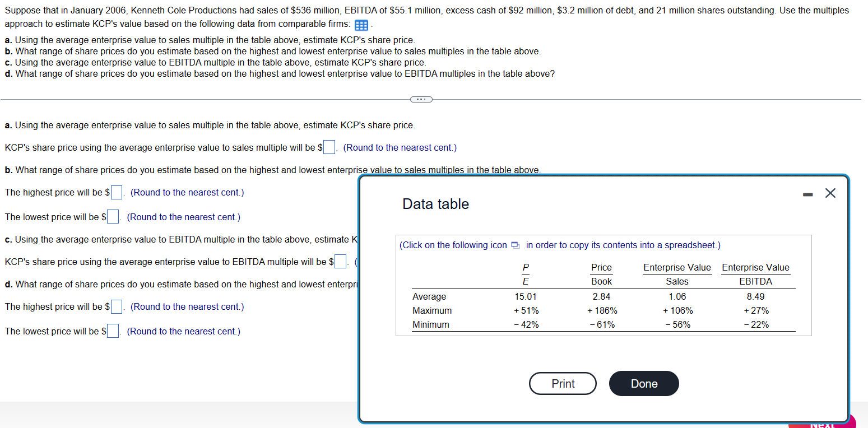This screenshot has width=868, height=428.
Task: Click the share price answer box in part a
Action: tap(329, 146)
